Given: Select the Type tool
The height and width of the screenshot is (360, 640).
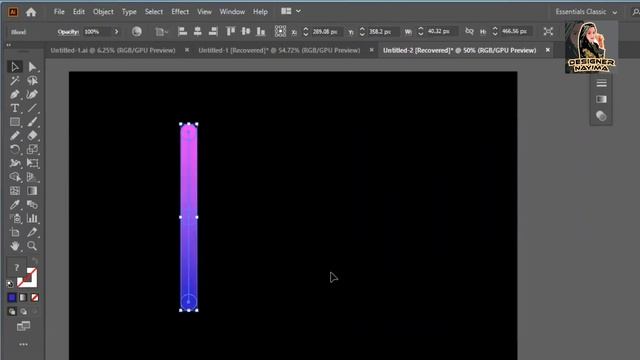Looking at the screenshot, I should tap(15, 108).
